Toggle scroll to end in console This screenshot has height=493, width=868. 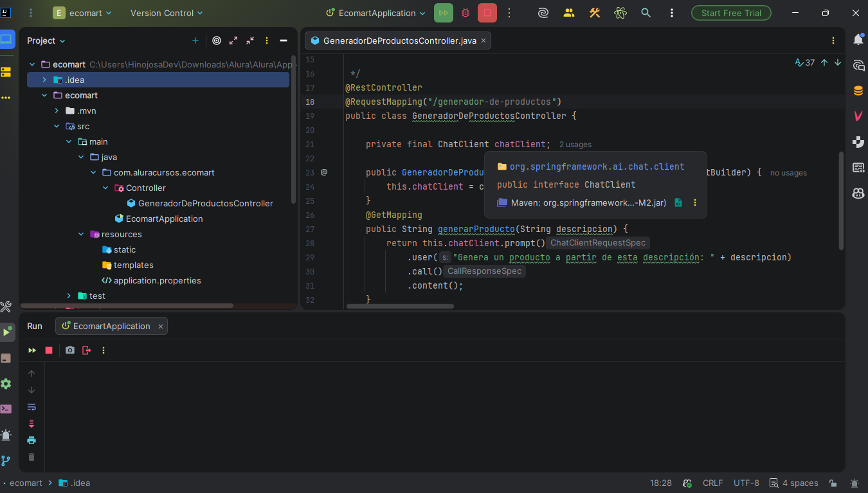pos(32,424)
